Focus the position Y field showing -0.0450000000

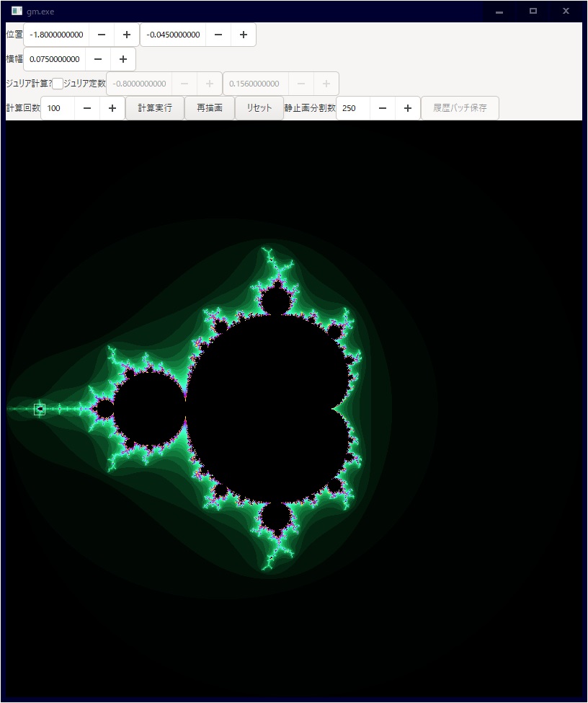(x=173, y=35)
